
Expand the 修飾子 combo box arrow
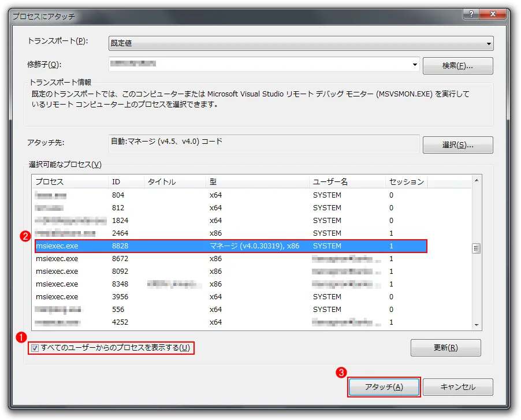[x=415, y=65]
